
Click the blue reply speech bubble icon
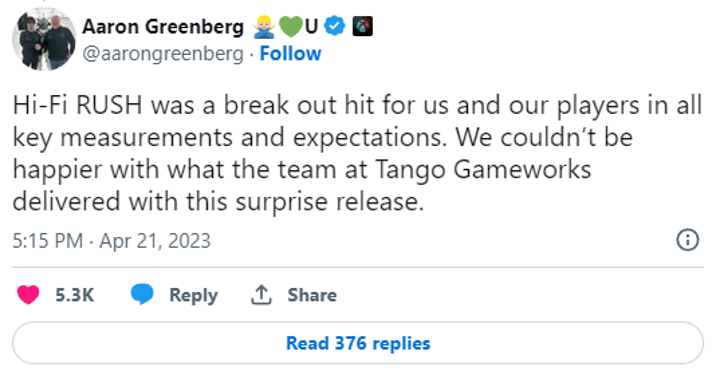(142, 294)
